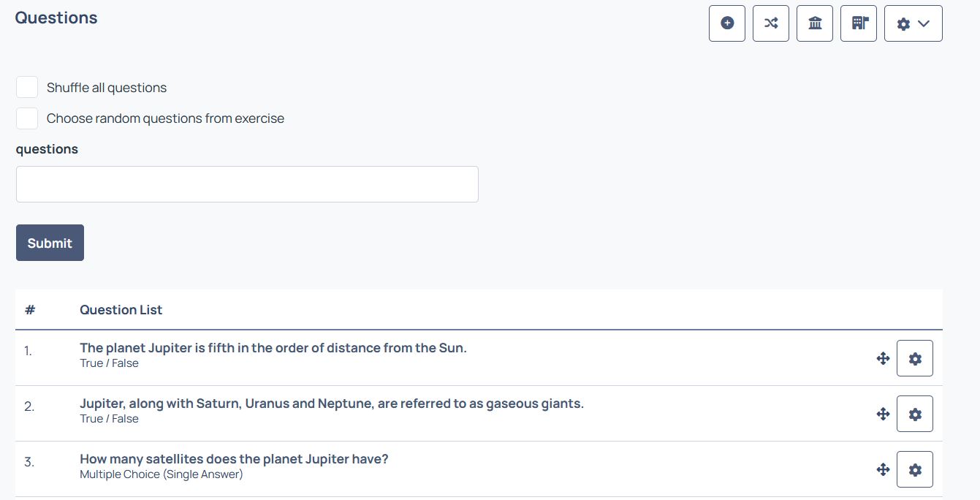Check Choose random questions from exercise
The height and width of the screenshot is (500, 980).
(27, 118)
